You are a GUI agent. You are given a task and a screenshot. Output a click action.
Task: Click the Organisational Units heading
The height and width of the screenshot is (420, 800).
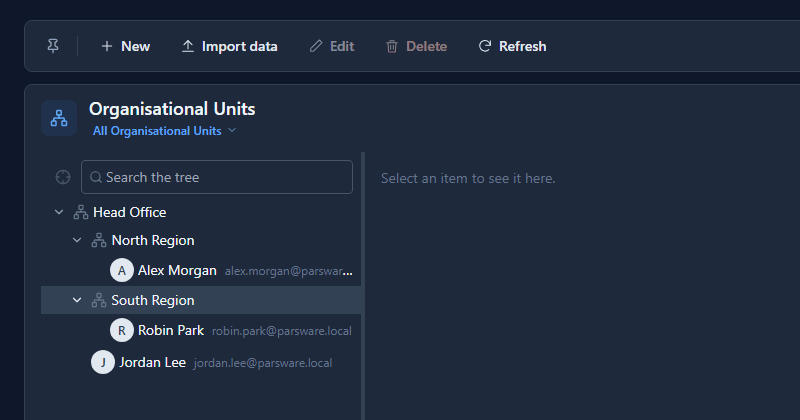(172, 109)
